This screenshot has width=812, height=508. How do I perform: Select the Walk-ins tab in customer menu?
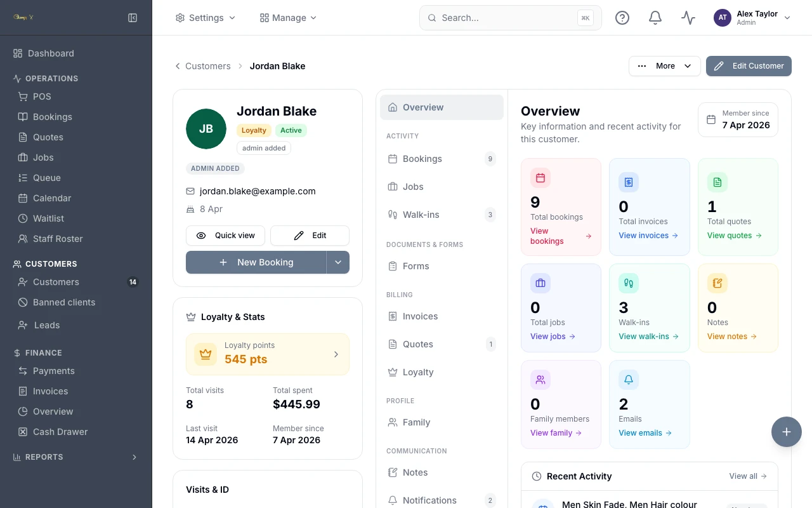click(442, 215)
